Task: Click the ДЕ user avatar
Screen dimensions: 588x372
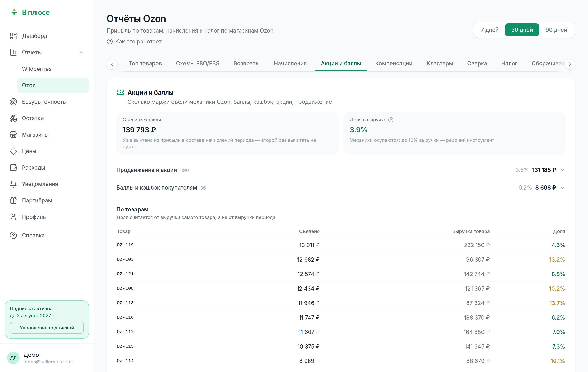Action: pyautogui.click(x=13, y=358)
